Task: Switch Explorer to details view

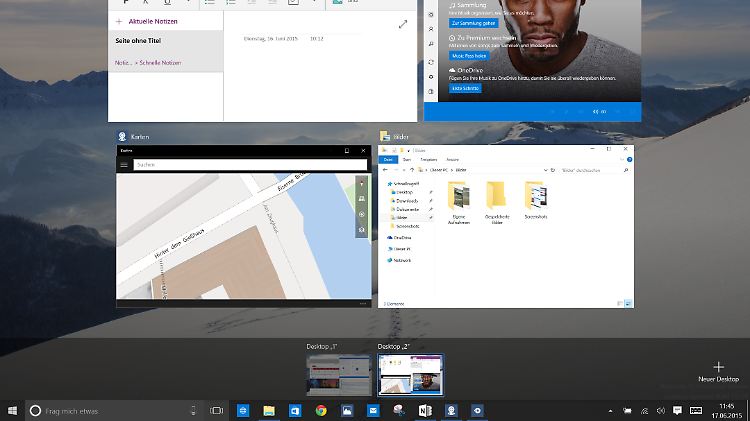Action: pos(620,303)
